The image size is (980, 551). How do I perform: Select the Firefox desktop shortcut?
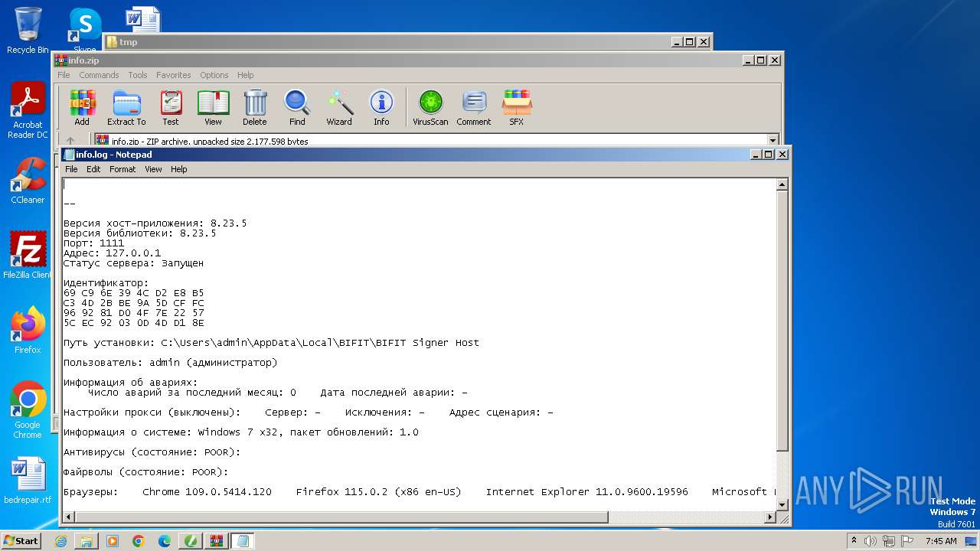pyautogui.click(x=28, y=331)
